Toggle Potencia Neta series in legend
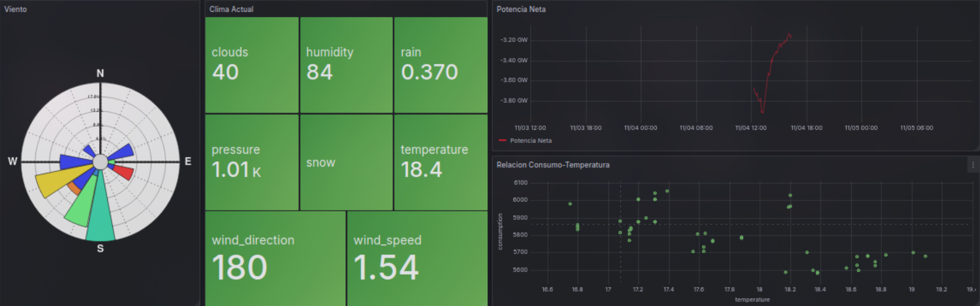The image size is (980, 306). (531, 140)
